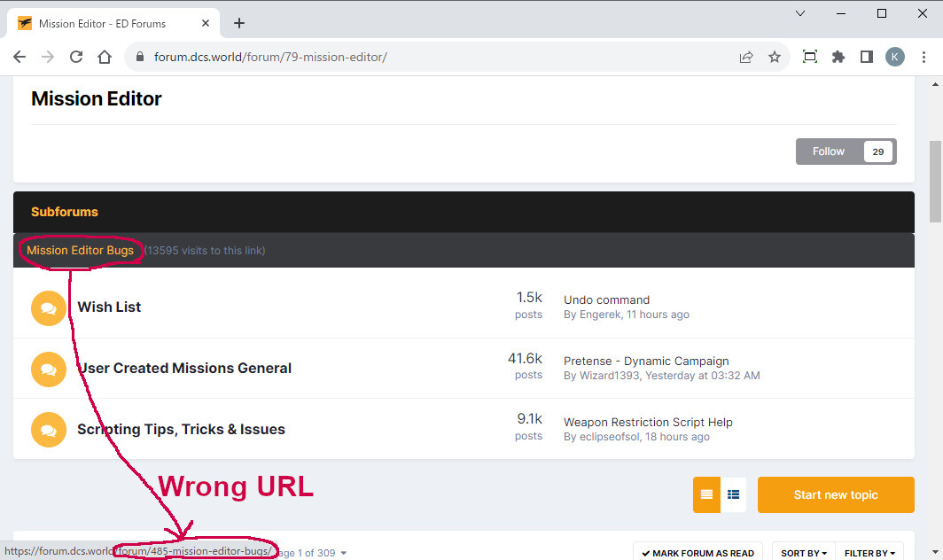Viewport: 943px width, 560px height.
Task: Click the Subforums header
Action: click(65, 212)
